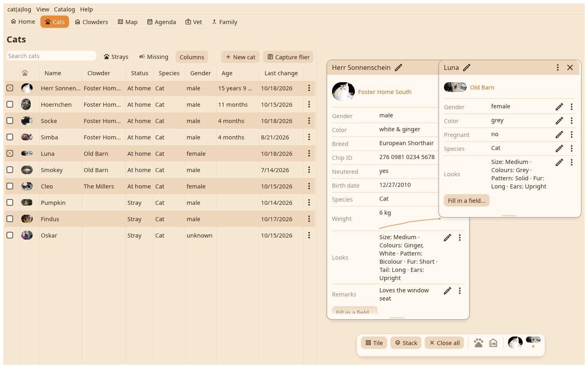Uncheck Herr Sonnenschein row checkbox
This screenshot has width=588, height=368.
pos(10,88)
